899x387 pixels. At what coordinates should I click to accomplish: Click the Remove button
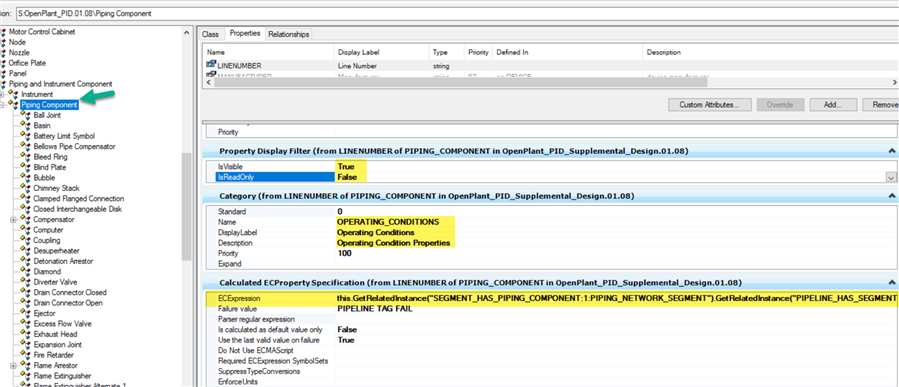tap(882, 105)
